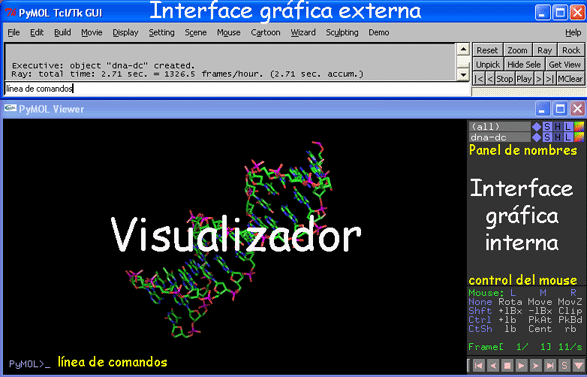The width and height of the screenshot is (587, 377).
Task: Toggle visibility of the dna-dc object name
Action: point(499,137)
